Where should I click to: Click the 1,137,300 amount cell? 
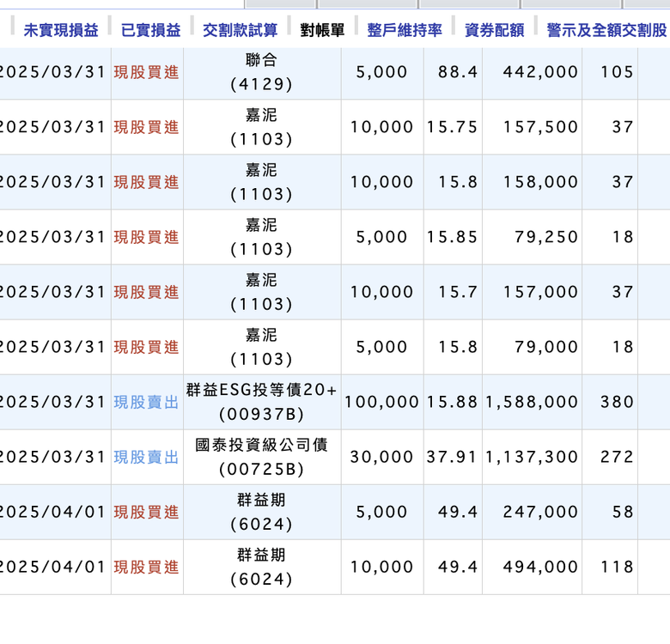[532, 458]
